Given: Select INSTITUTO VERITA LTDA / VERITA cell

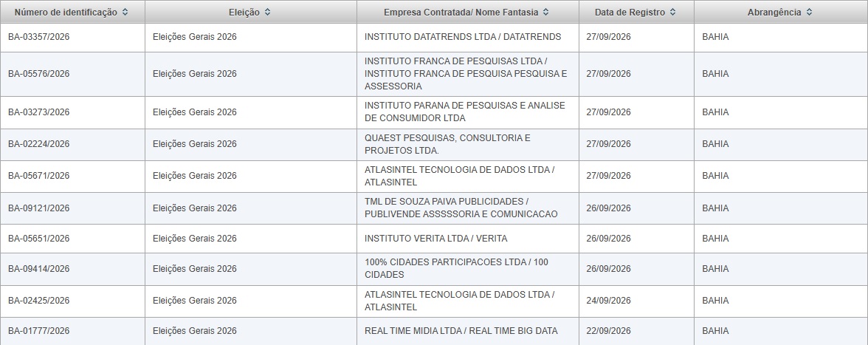Looking at the screenshot, I should [468, 239].
